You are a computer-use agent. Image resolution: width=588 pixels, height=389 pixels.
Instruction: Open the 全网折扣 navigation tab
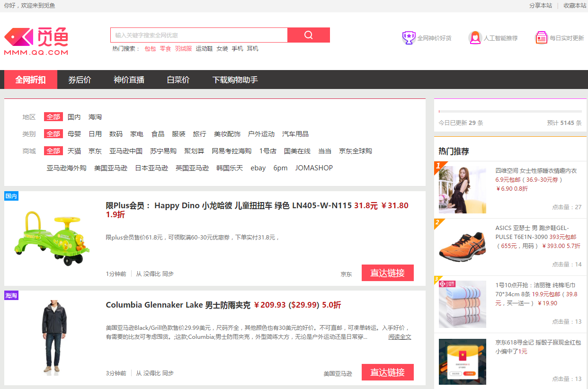tap(31, 80)
